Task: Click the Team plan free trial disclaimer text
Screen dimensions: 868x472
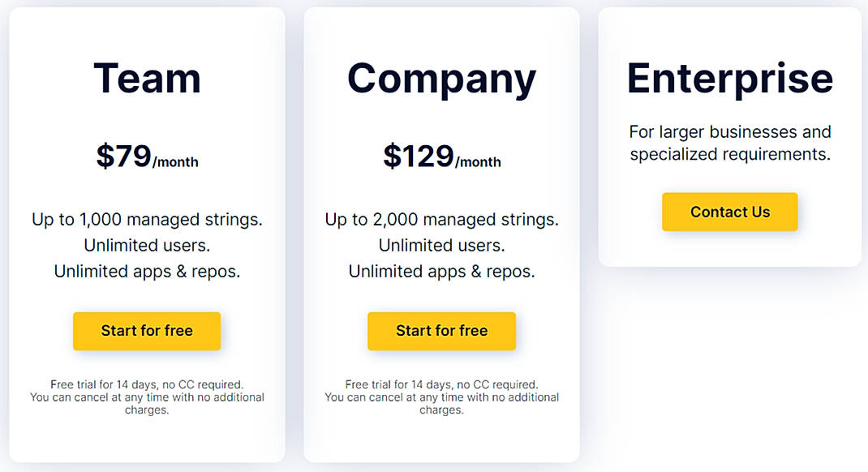Action: pos(147,397)
